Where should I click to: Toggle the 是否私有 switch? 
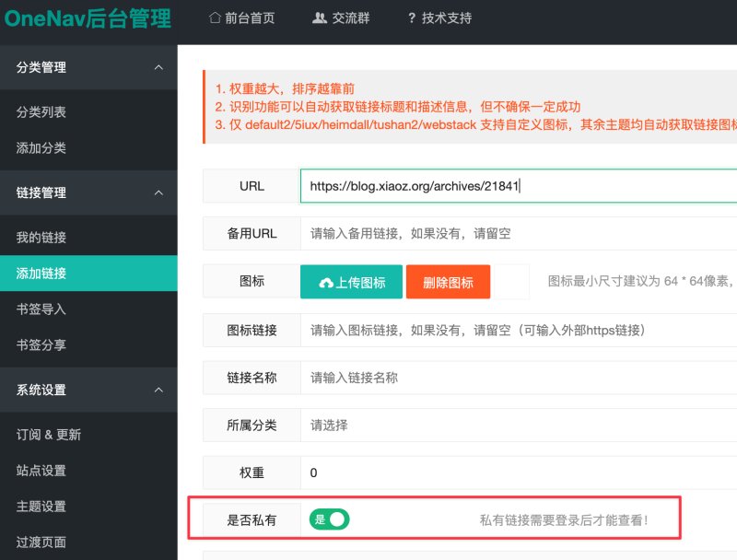[x=329, y=519]
